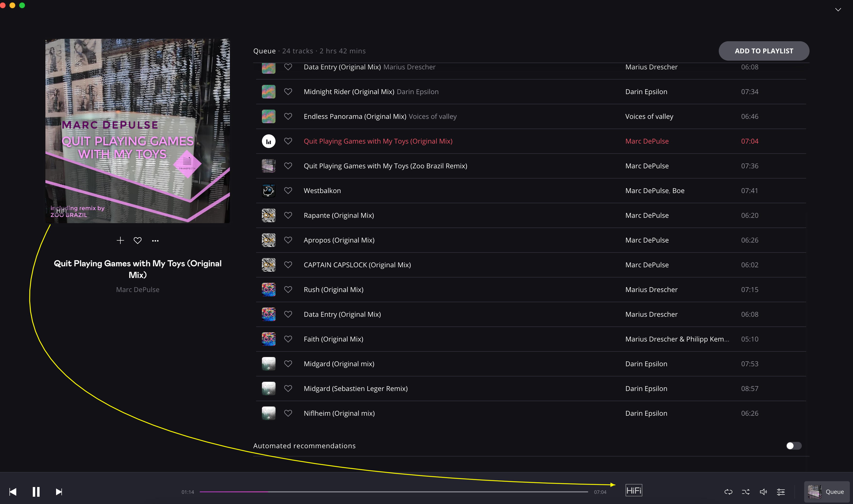This screenshot has height=504, width=853.
Task: Like Midgard (Sebastien Leger Remix)
Action: pos(288,389)
